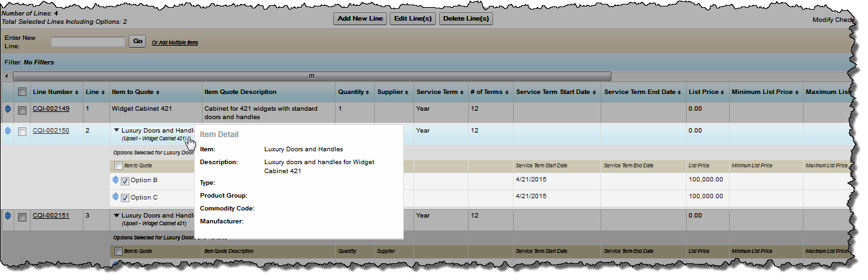Image resolution: width=868 pixels, height=280 pixels.
Task: Sort by Quantity column arrows
Action: coord(366,93)
